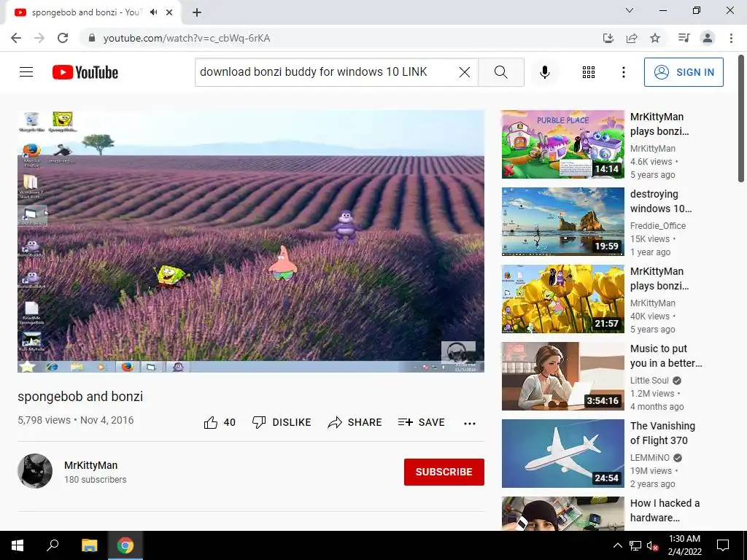
Task: Open Windows taskbar search
Action: point(53,545)
